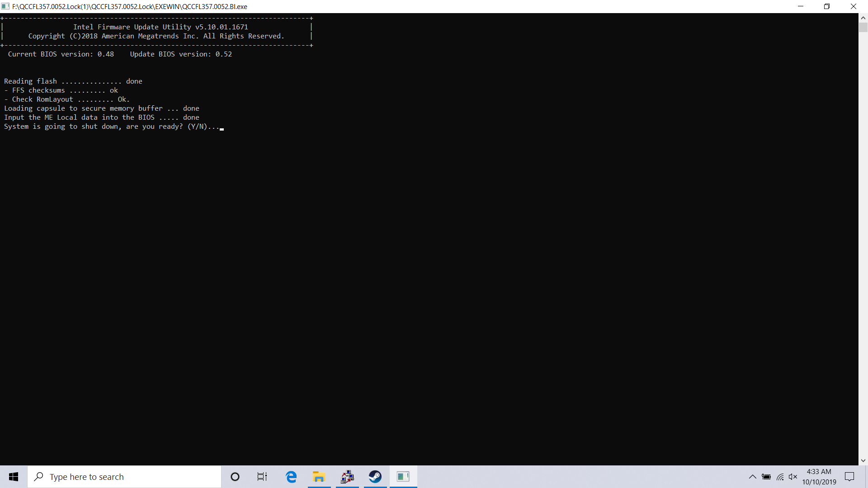Click the scrollbar up arrow

click(x=863, y=18)
